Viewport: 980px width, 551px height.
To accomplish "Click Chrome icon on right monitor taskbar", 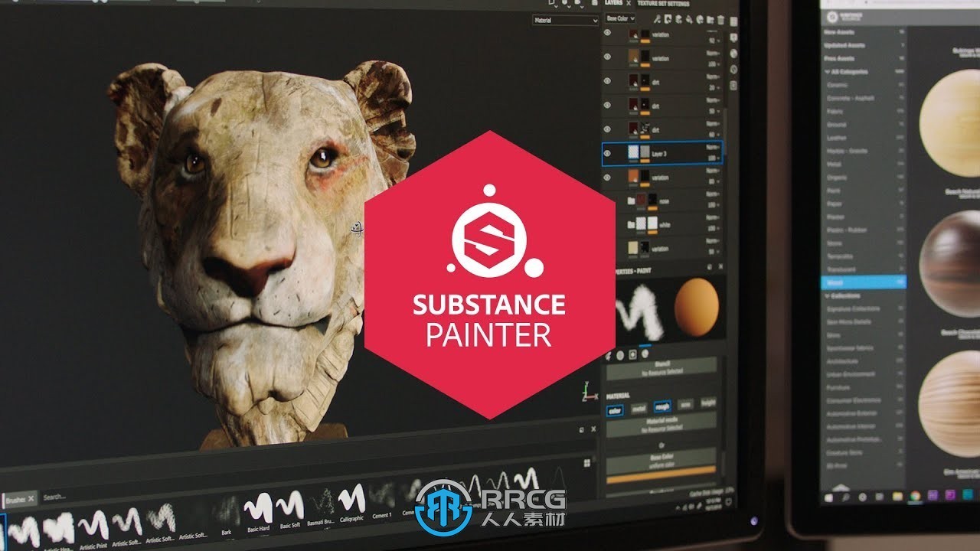I will pos(915,496).
